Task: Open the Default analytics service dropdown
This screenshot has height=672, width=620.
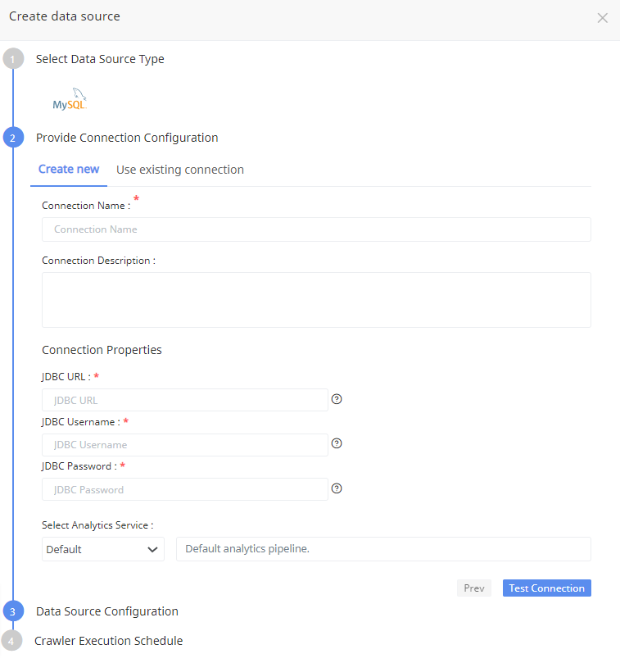Action: point(103,549)
